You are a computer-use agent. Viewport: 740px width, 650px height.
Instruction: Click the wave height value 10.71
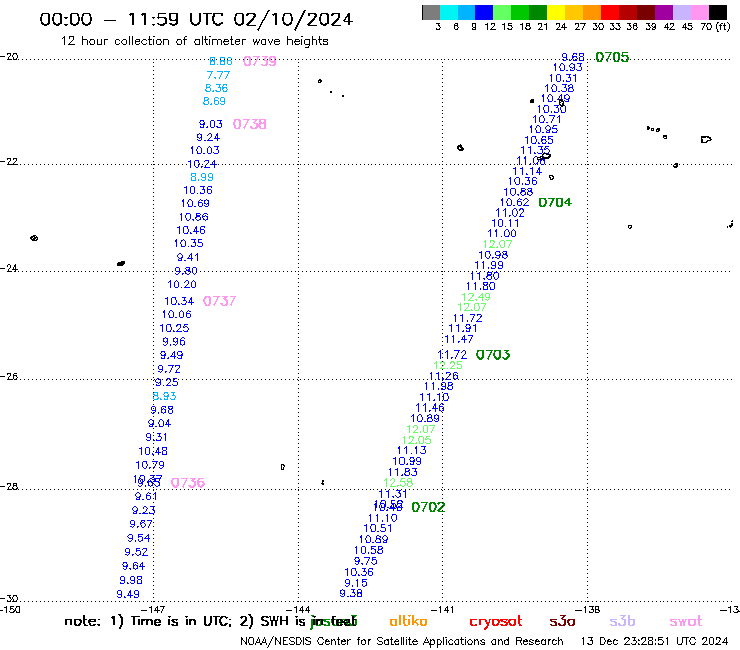pyautogui.click(x=547, y=119)
